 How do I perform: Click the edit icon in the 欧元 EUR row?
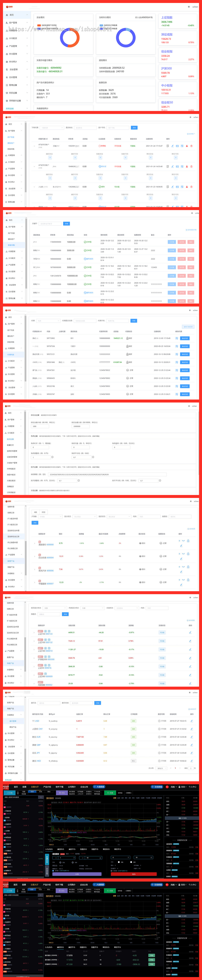point(191,737)
